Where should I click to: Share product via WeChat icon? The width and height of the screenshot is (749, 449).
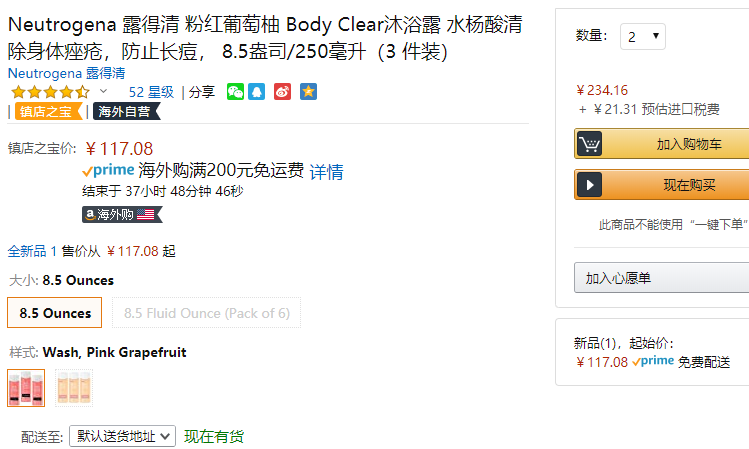pyautogui.click(x=235, y=91)
